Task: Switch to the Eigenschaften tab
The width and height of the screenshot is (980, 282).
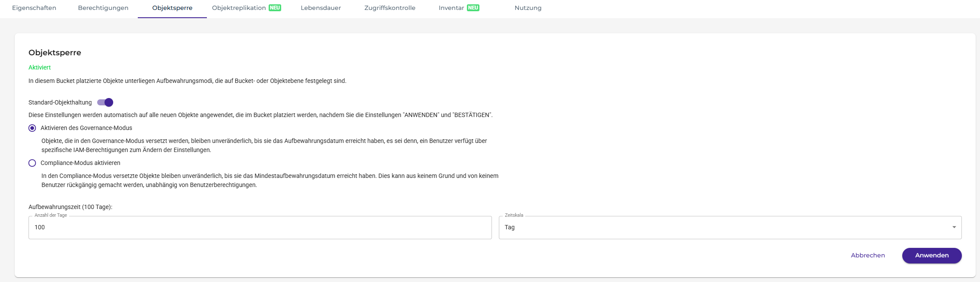Action: tap(34, 8)
